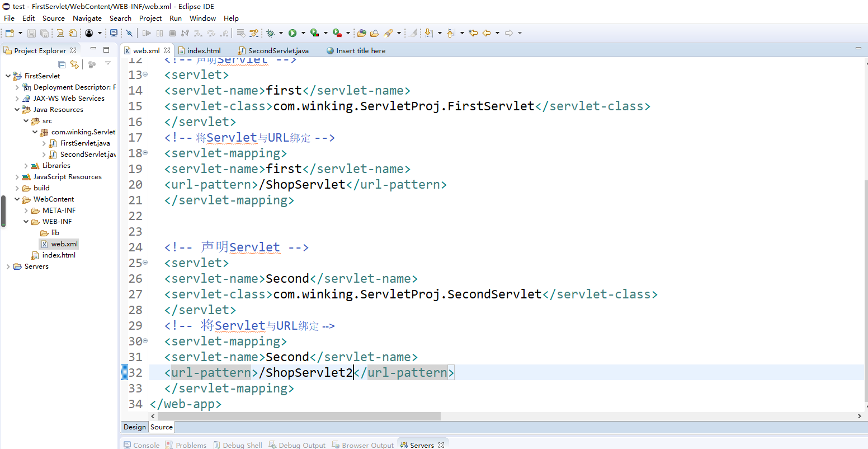Click the Project Explorer vertical scrollbar
This screenshot has width=868, height=449.
[x=3, y=211]
